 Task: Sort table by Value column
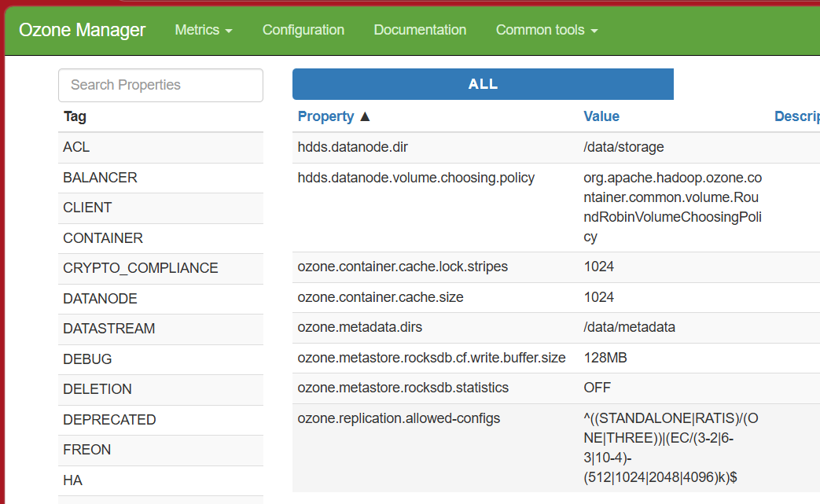point(601,116)
